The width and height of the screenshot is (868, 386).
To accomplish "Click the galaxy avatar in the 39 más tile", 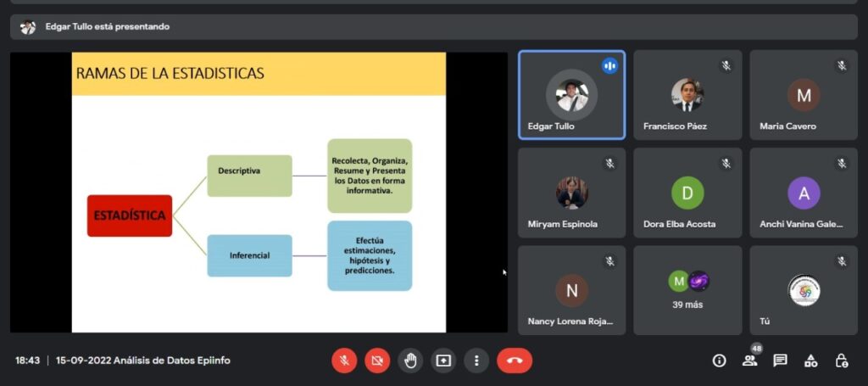I will 698,282.
